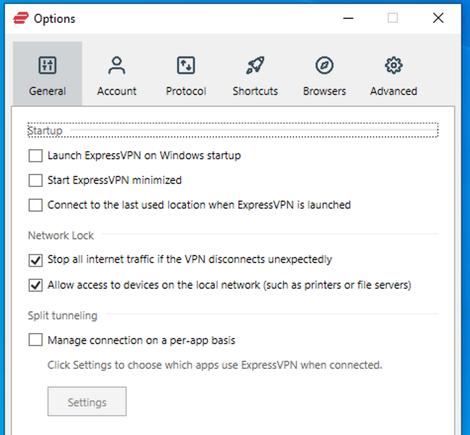Click the Startup section heading
470x435 pixels.
point(45,130)
